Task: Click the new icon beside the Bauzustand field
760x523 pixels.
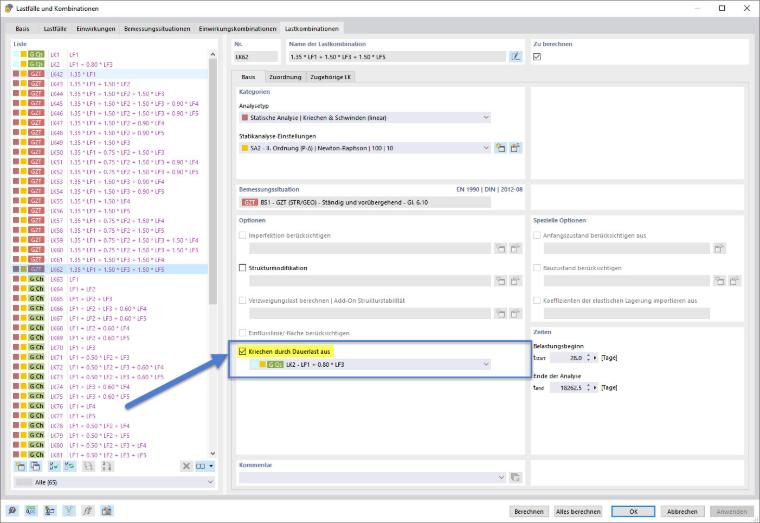Action: point(720,281)
